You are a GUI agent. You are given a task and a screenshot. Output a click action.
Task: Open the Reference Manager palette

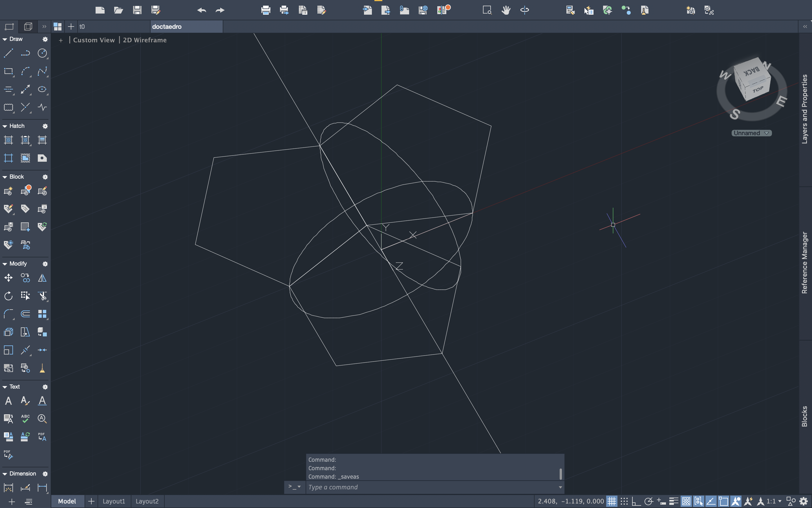805,263
